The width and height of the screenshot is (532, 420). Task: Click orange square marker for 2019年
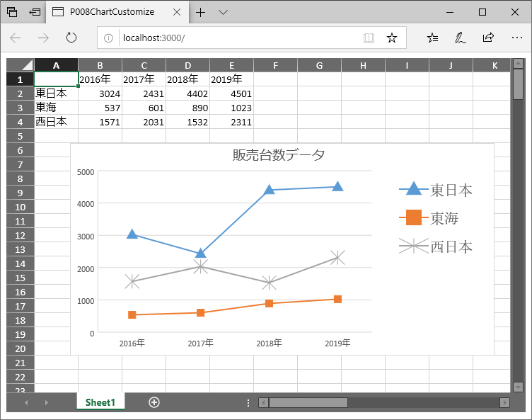pyautogui.click(x=337, y=299)
